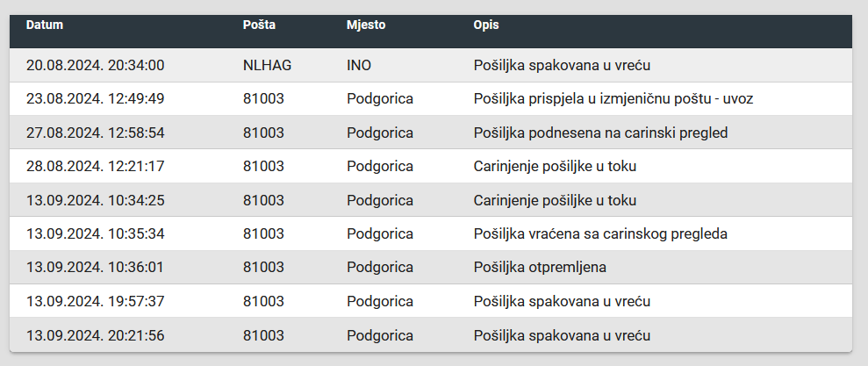This screenshot has height=366, width=868.
Task: Click 'Pošiljka prispjela u izmjeničnu poštu - uvoz'
Action: tap(613, 99)
